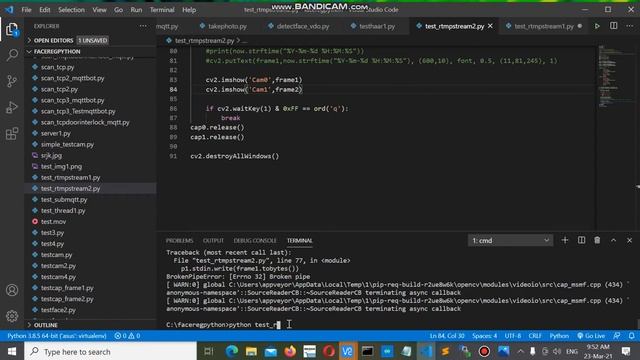Switch to test_rtmpstream1.py editor tab
This screenshot has width=640, height=360.
544,26
